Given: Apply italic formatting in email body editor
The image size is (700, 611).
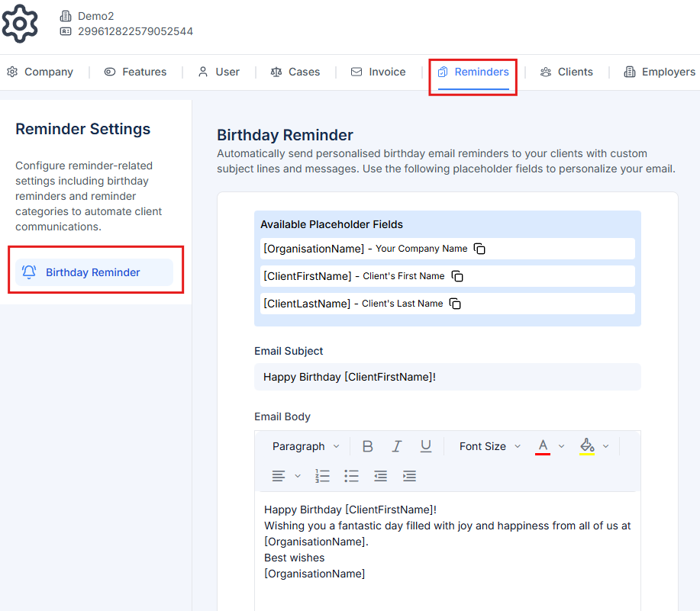Looking at the screenshot, I should (396, 445).
